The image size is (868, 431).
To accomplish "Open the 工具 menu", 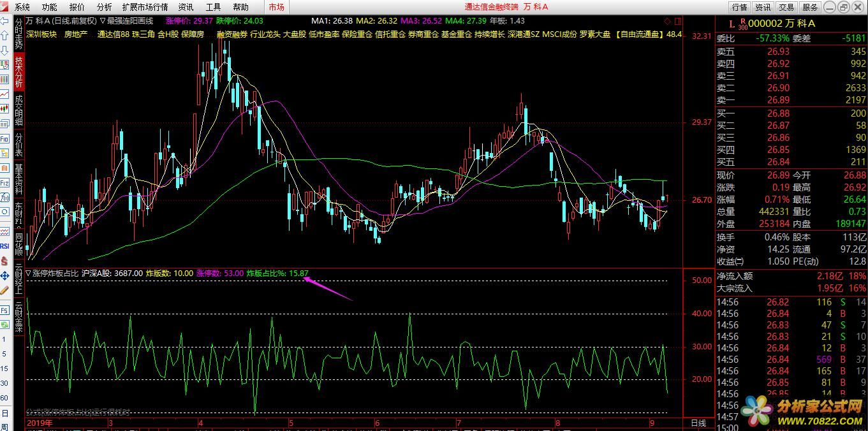I will click(214, 7).
